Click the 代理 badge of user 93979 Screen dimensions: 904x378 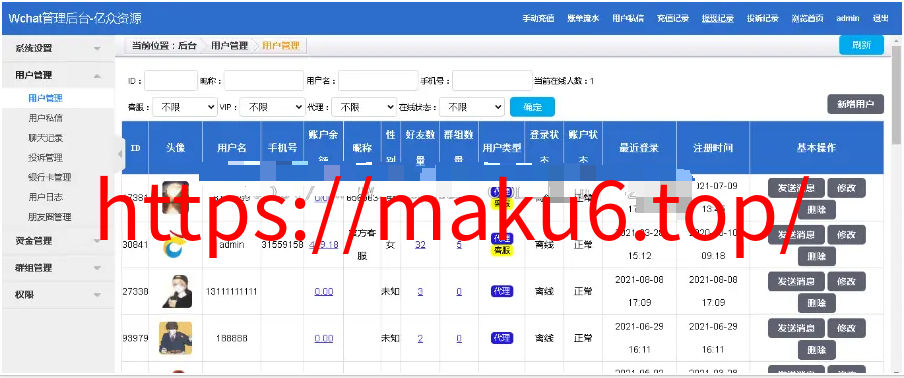[502, 338]
